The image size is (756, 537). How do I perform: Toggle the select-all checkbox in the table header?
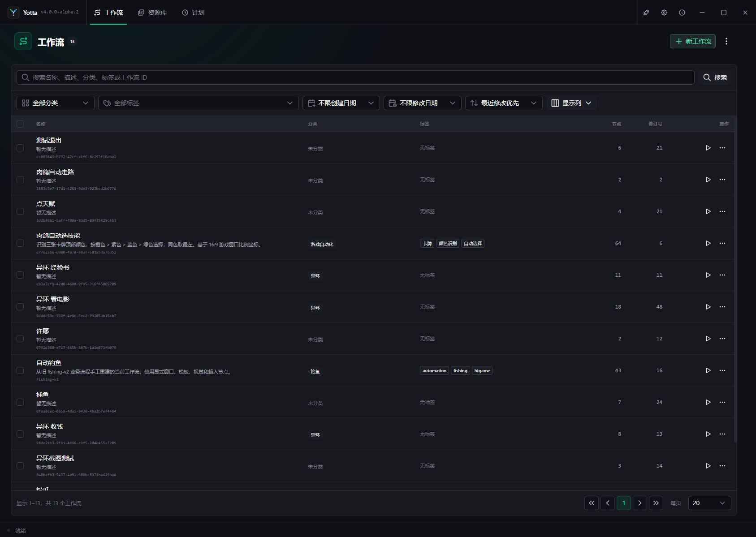click(20, 124)
